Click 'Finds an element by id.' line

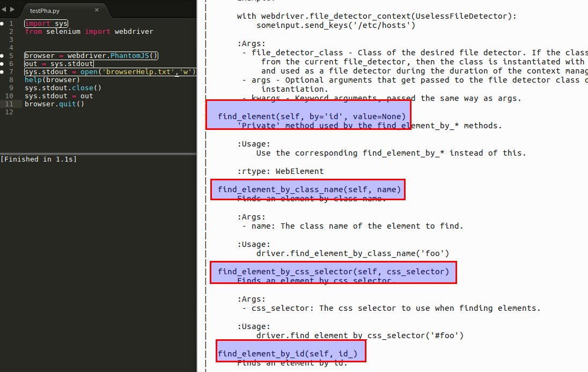tap(292, 363)
